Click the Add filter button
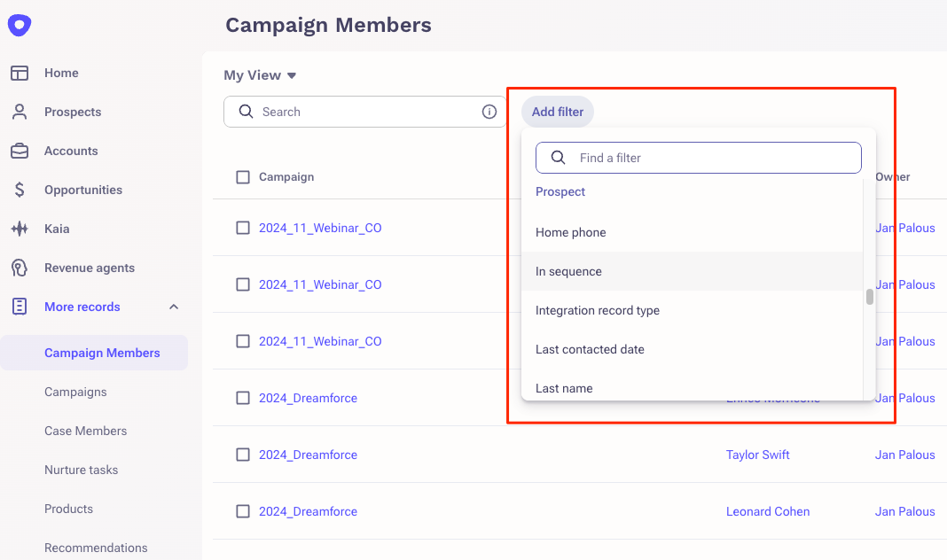Screen dimensions: 947x560 point(558,112)
